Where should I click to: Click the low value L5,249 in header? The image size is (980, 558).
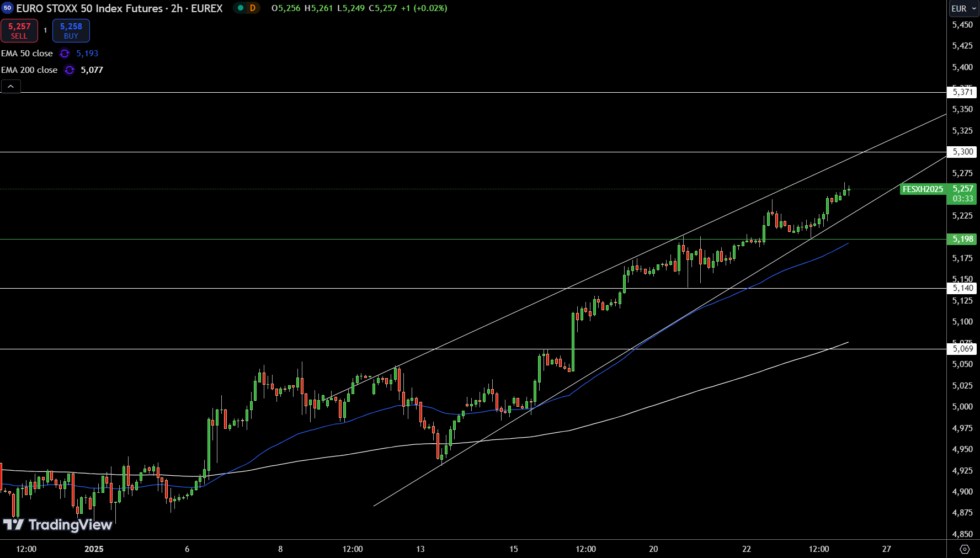point(351,8)
